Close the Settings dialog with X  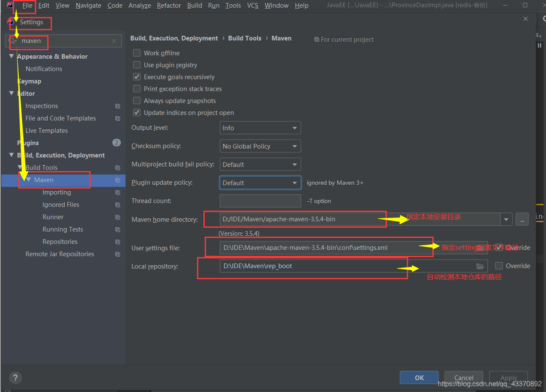click(x=526, y=19)
